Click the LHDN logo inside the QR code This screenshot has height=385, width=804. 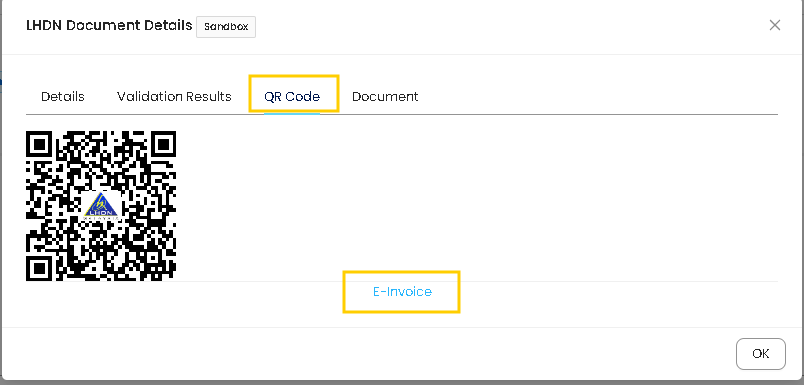tap(102, 206)
